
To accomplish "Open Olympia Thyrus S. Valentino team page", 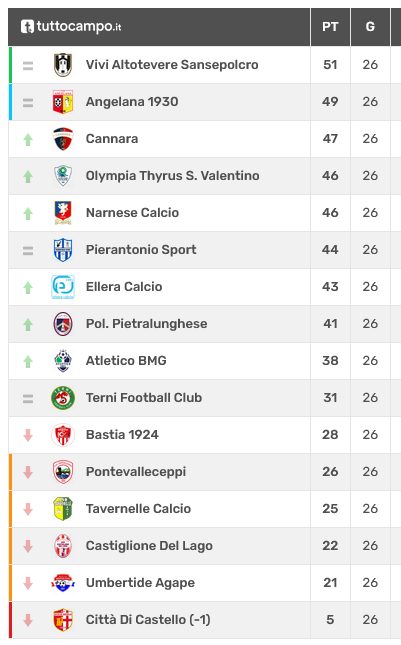I will pos(172,176).
